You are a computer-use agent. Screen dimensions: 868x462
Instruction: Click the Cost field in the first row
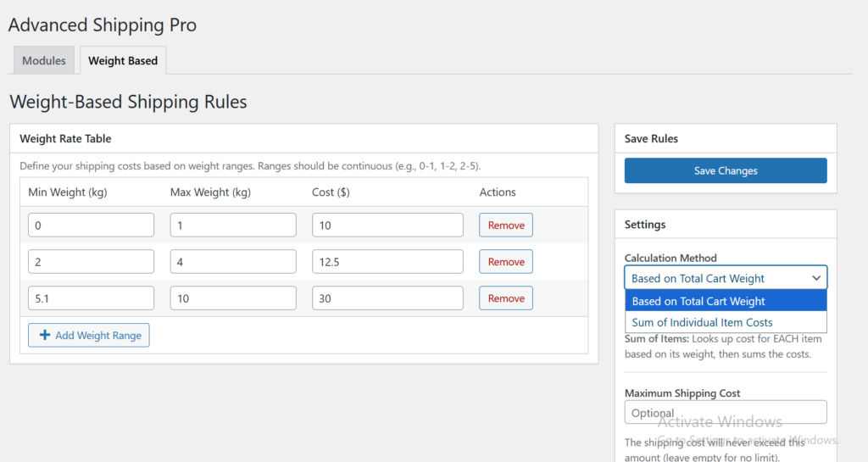[387, 225]
